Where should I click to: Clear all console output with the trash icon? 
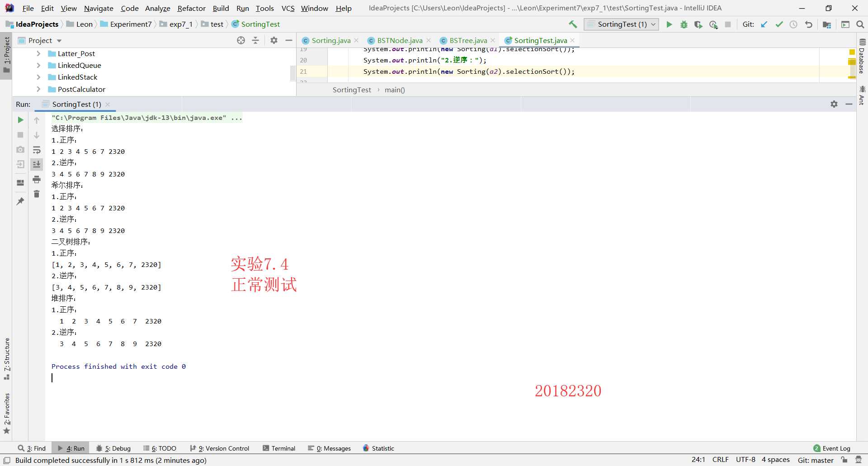pyautogui.click(x=37, y=194)
